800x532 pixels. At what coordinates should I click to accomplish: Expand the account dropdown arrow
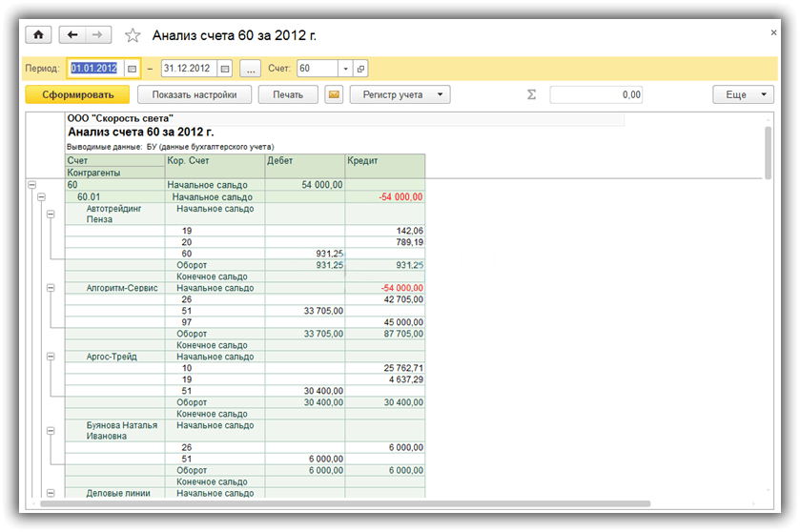click(x=345, y=69)
